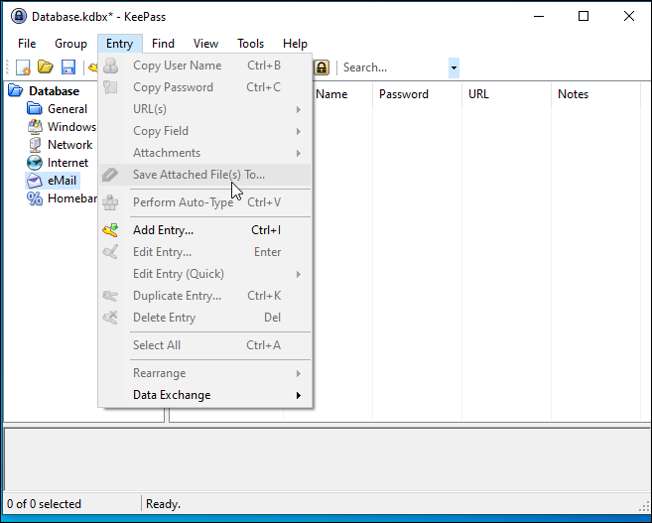Click the General group folder icon

[35, 109]
